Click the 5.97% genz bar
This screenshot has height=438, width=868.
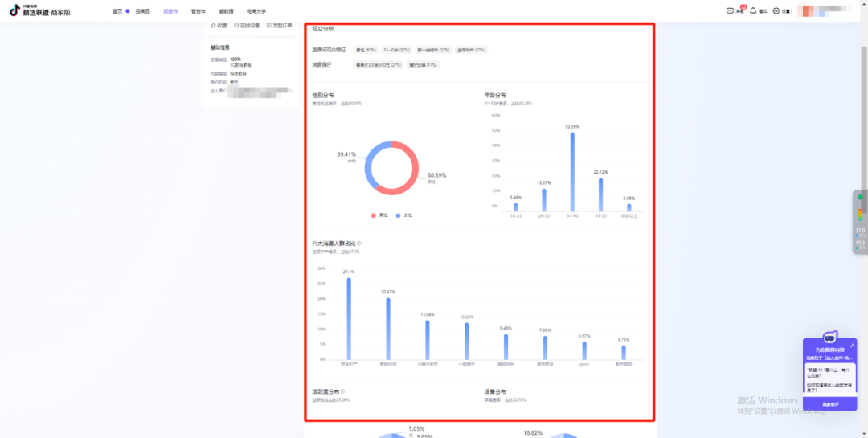point(584,351)
